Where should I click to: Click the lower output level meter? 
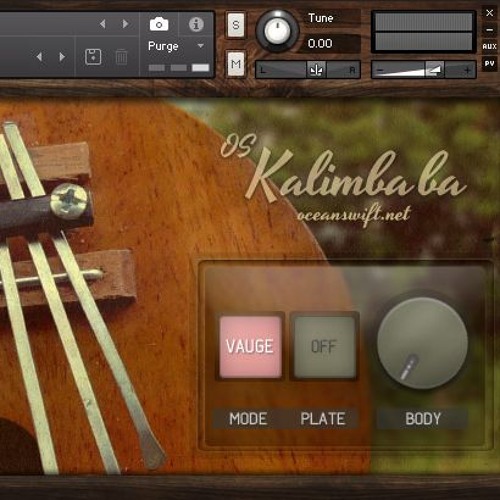coord(423,41)
